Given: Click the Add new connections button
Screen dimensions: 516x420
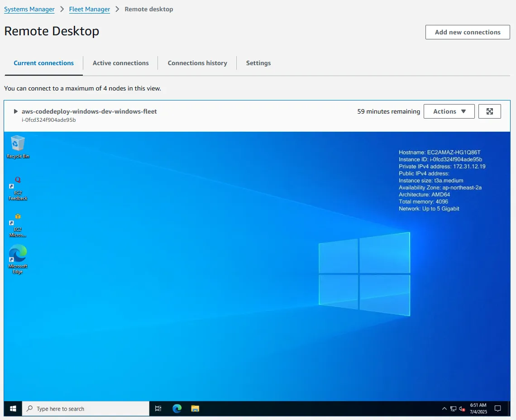Looking at the screenshot, I should [468, 32].
